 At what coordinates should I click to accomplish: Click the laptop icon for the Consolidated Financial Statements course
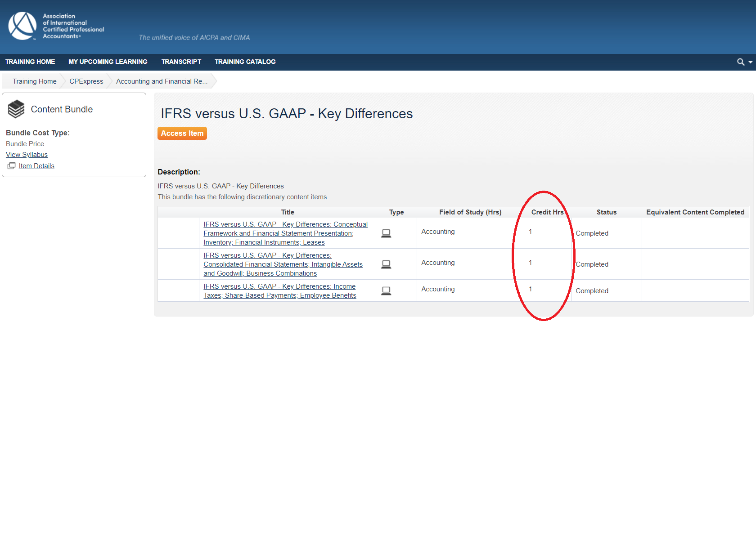(x=386, y=264)
